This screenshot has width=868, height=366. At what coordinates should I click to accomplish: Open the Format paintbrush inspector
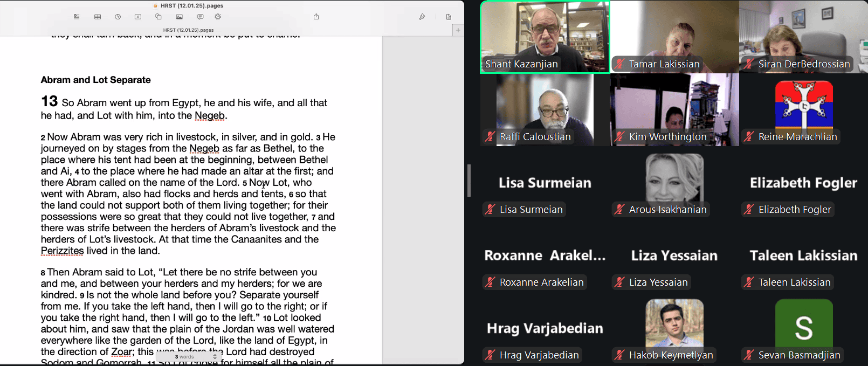pyautogui.click(x=422, y=17)
